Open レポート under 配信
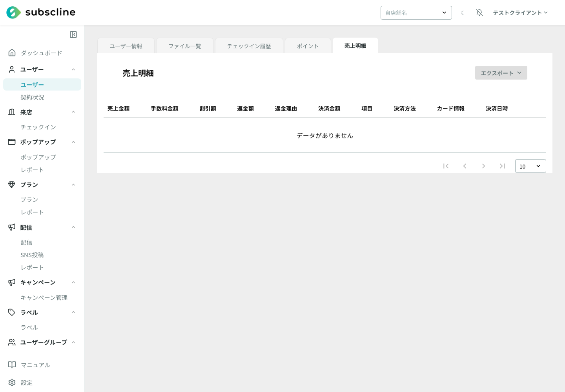Viewport: 565px width, 392px height. 33,267
